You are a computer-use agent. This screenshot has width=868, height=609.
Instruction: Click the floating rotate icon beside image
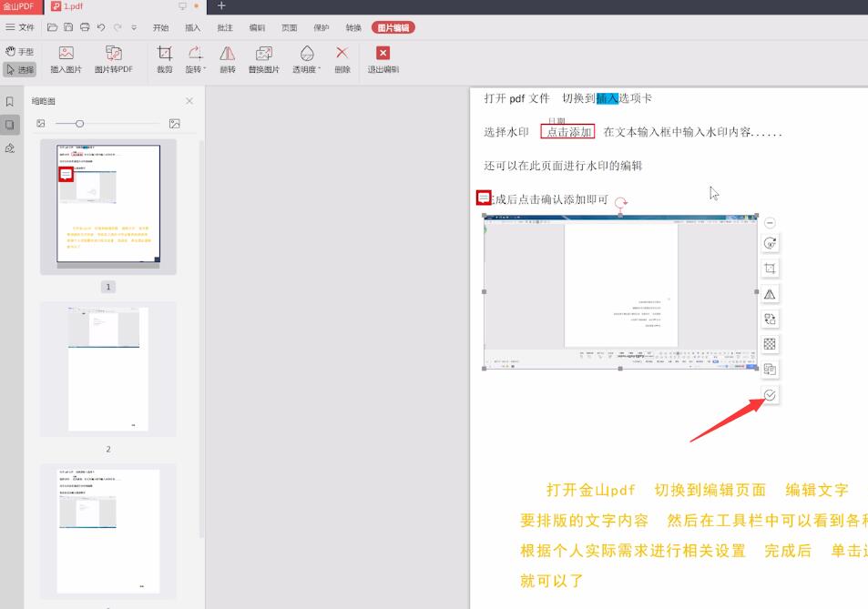[x=770, y=243]
